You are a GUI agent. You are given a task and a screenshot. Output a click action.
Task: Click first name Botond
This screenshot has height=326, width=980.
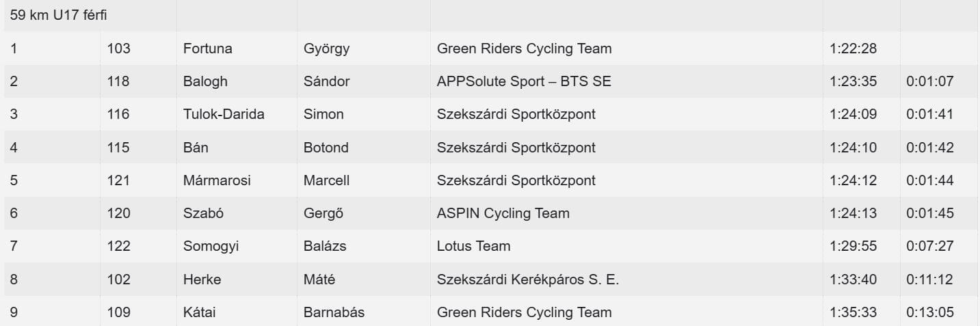(x=326, y=148)
